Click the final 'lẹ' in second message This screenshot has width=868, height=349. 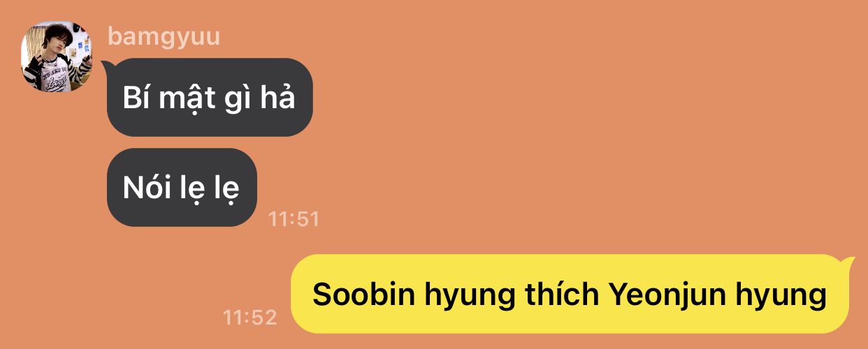[x=226, y=189]
